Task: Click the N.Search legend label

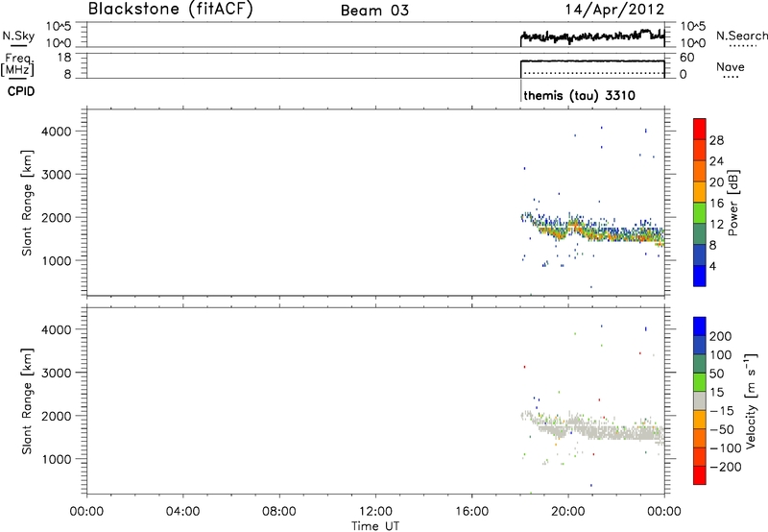Action: tap(741, 36)
